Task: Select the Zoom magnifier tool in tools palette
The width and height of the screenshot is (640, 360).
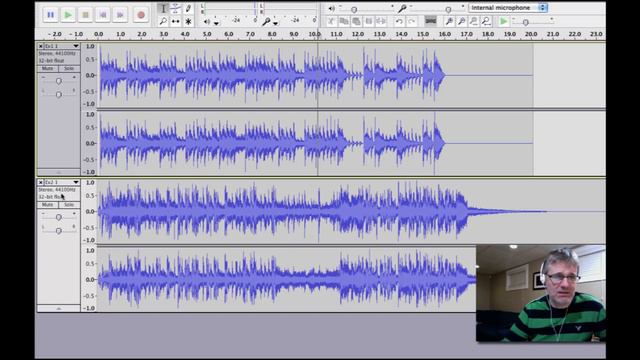Action: tap(163, 21)
